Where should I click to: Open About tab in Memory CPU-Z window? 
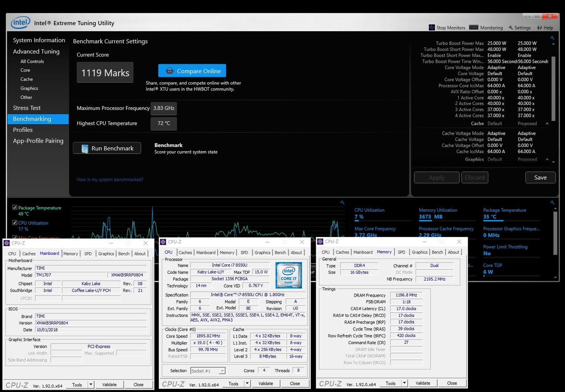(x=453, y=252)
